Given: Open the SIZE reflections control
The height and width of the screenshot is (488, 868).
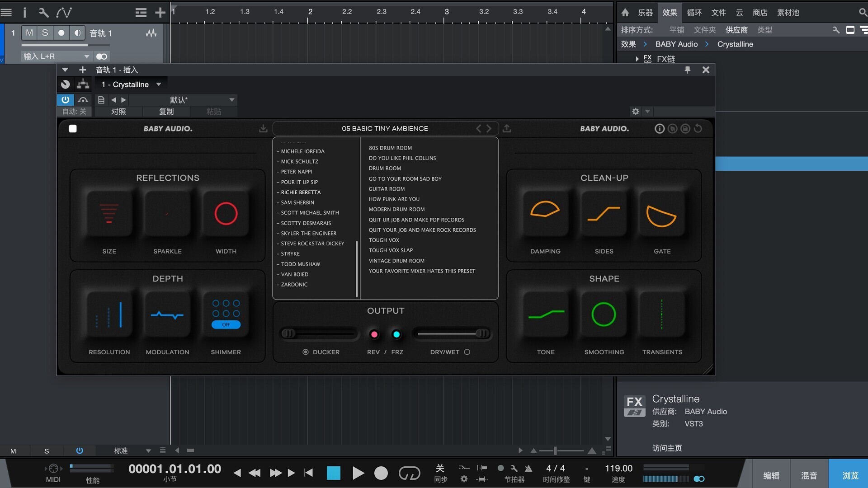Looking at the screenshot, I should [109, 213].
